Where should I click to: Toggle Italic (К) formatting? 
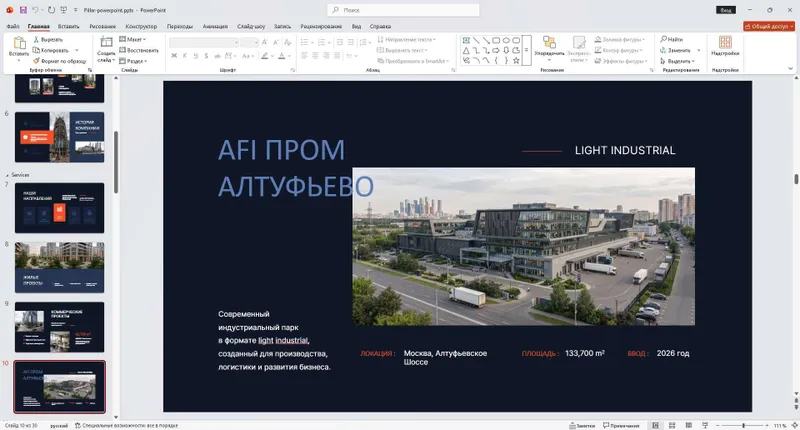185,56
